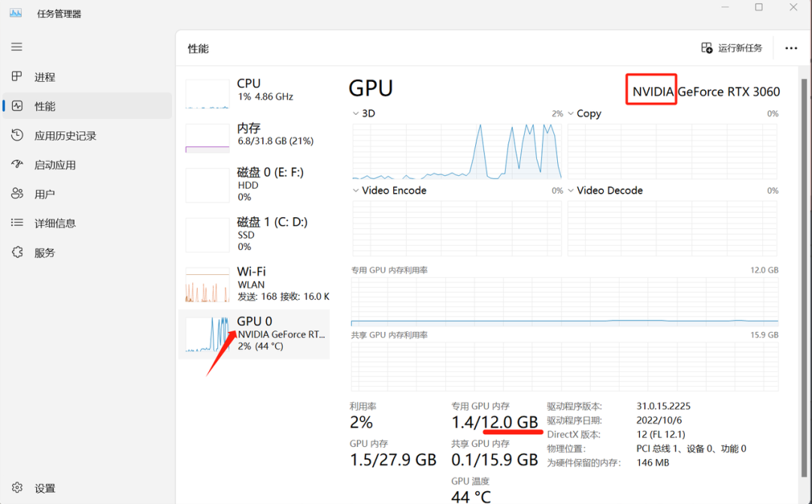Image resolution: width=812 pixels, height=504 pixels.
Task: Click the Task Manager app icon in title bar
Action: click(16, 13)
